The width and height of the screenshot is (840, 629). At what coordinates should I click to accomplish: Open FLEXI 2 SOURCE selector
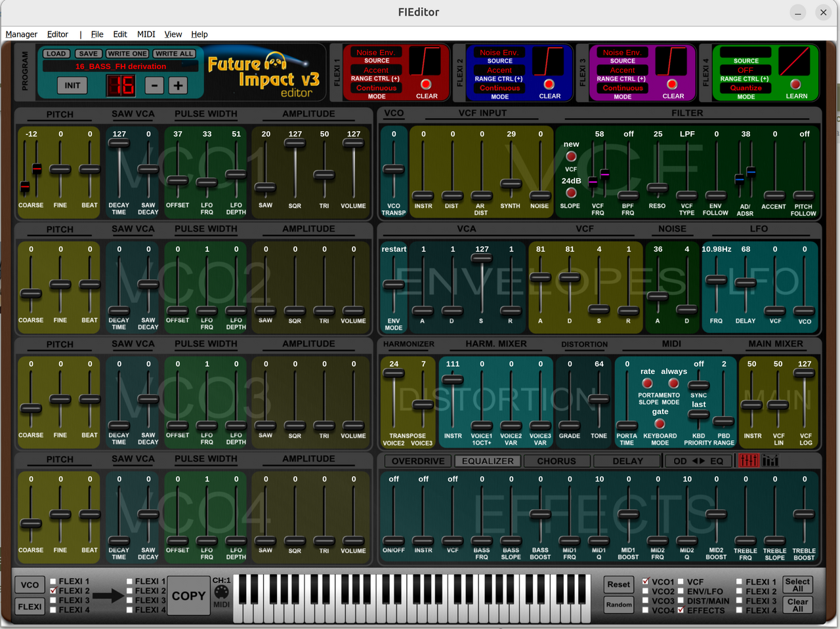(499, 52)
